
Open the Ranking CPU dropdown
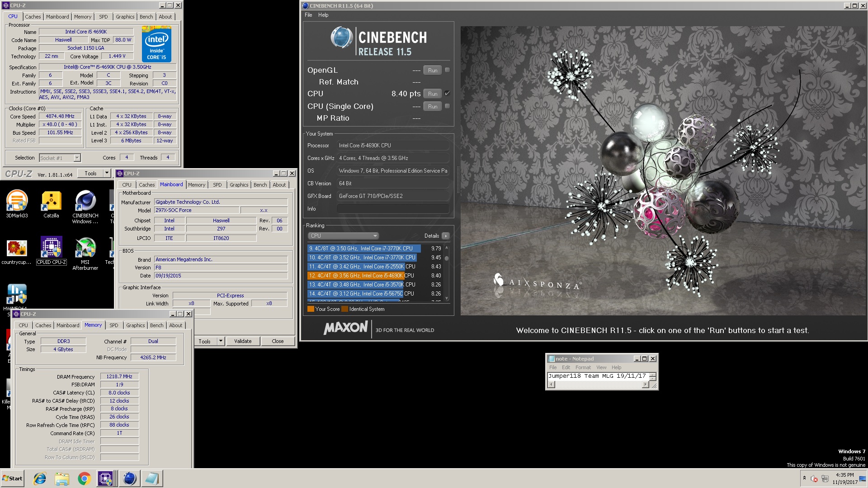pyautogui.click(x=344, y=236)
